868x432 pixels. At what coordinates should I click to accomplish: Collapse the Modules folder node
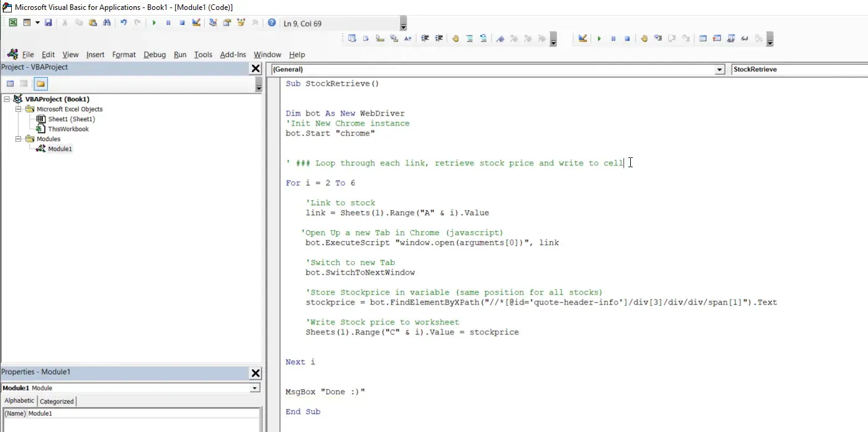coord(19,139)
